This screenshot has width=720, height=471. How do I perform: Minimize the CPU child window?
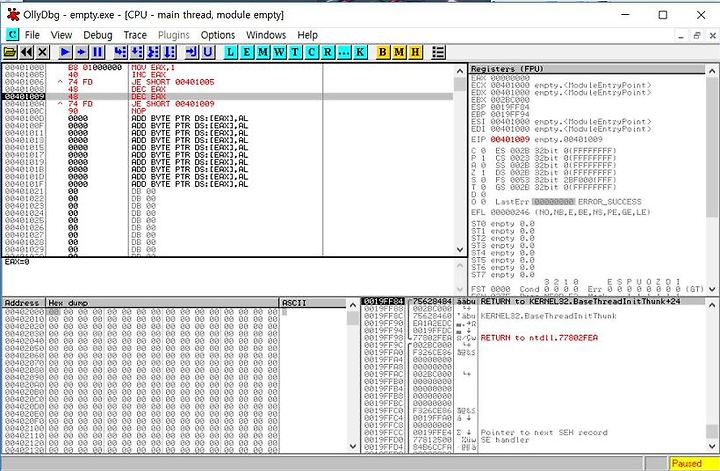pos(681,35)
